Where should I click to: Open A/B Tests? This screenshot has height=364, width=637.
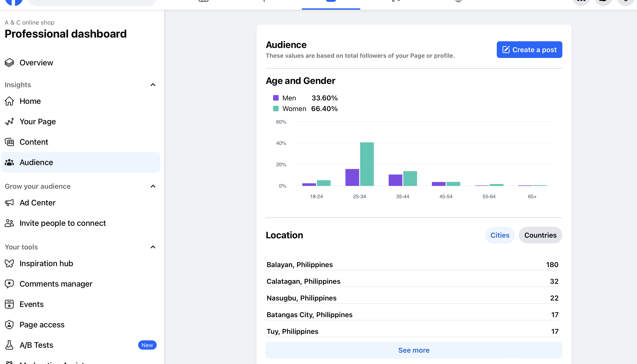[80, 345]
